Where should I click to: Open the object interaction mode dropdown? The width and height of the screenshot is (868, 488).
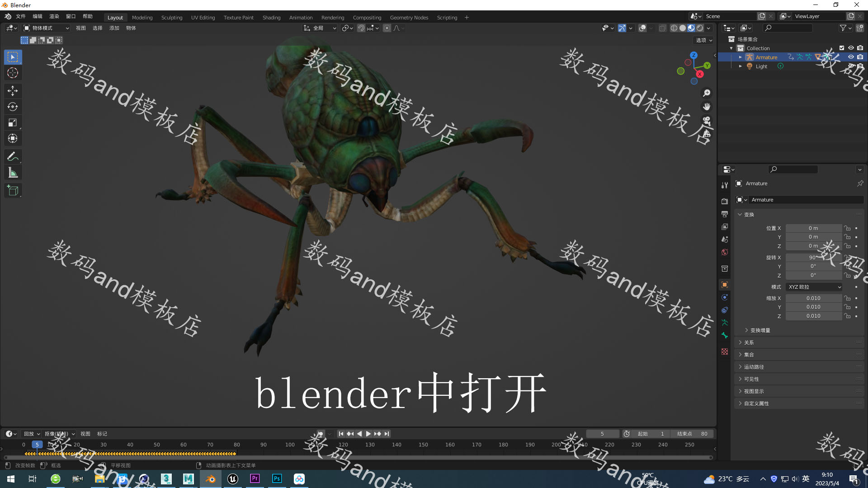(x=46, y=28)
